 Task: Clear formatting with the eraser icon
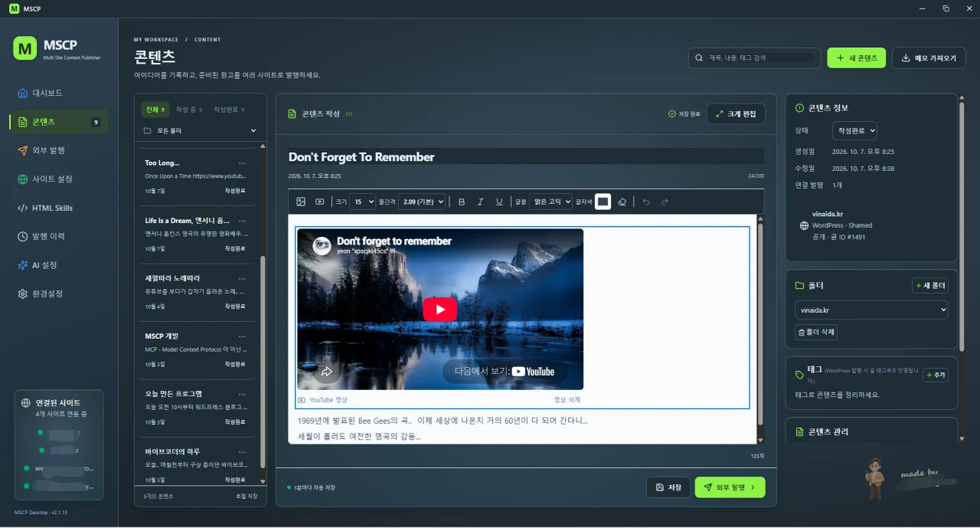(622, 202)
